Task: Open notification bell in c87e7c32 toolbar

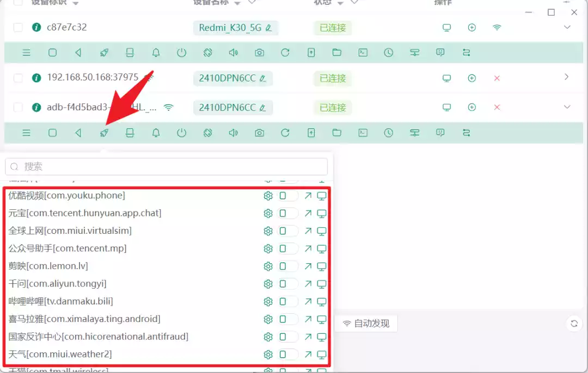Action: coord(156,52)
